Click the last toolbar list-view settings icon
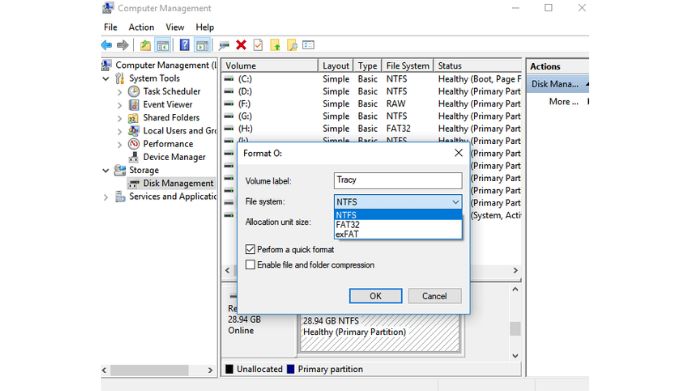Image resolution: width=696 pixels, height=391 pixels. coord(308,45)
